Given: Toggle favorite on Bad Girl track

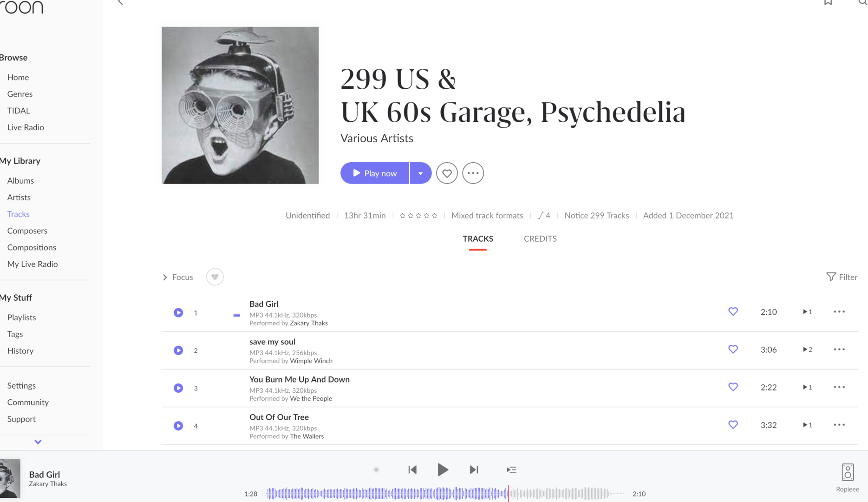Looking at the screenshot, I should pos(733,312).
